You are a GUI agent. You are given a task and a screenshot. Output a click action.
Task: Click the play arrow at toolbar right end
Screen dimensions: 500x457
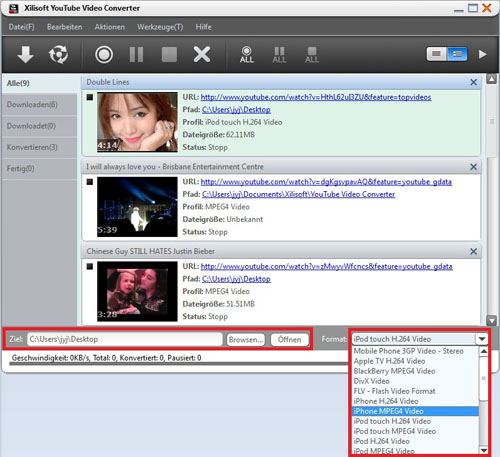(x=483, y=54)
